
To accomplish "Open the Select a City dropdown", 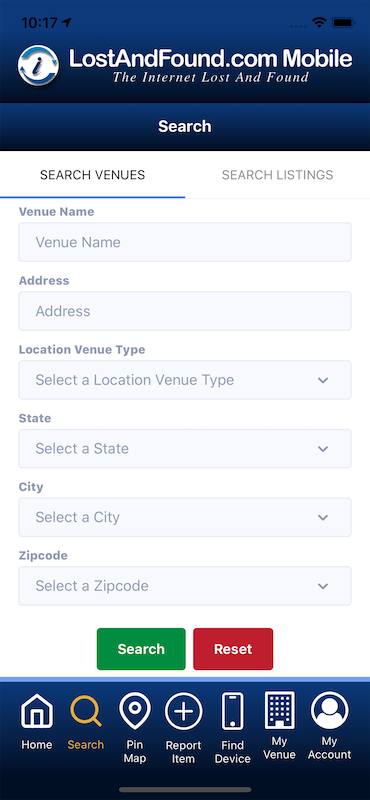I will (x=185, y=517).
